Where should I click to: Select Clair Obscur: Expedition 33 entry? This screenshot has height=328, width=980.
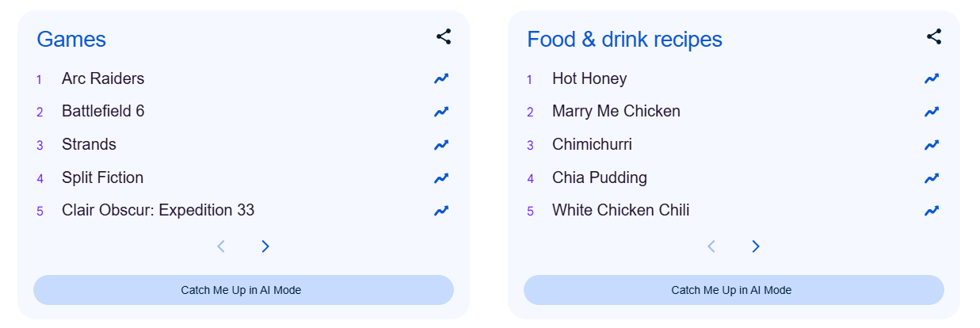tap(158, 210)
